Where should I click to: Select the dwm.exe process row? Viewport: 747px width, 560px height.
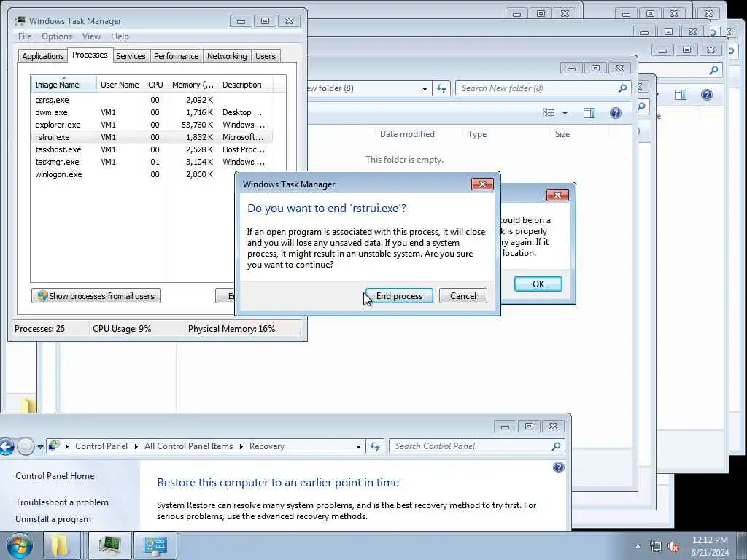coord(152,112)
